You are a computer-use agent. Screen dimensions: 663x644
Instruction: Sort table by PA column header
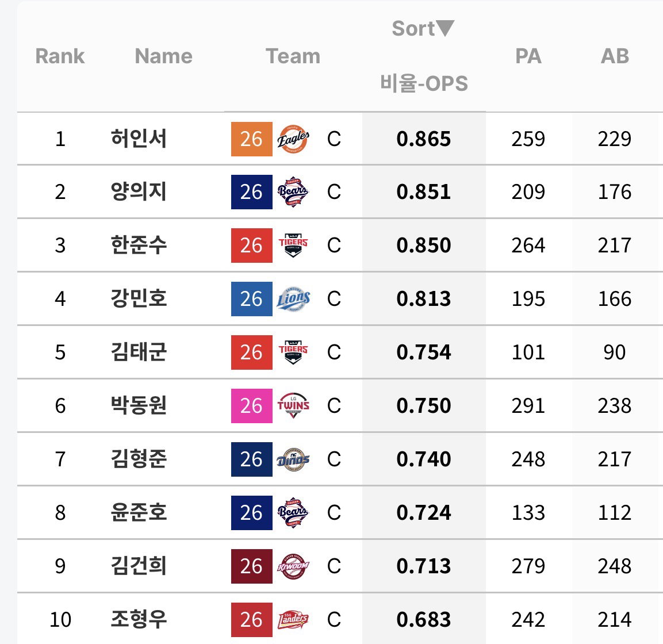(528, 56)
